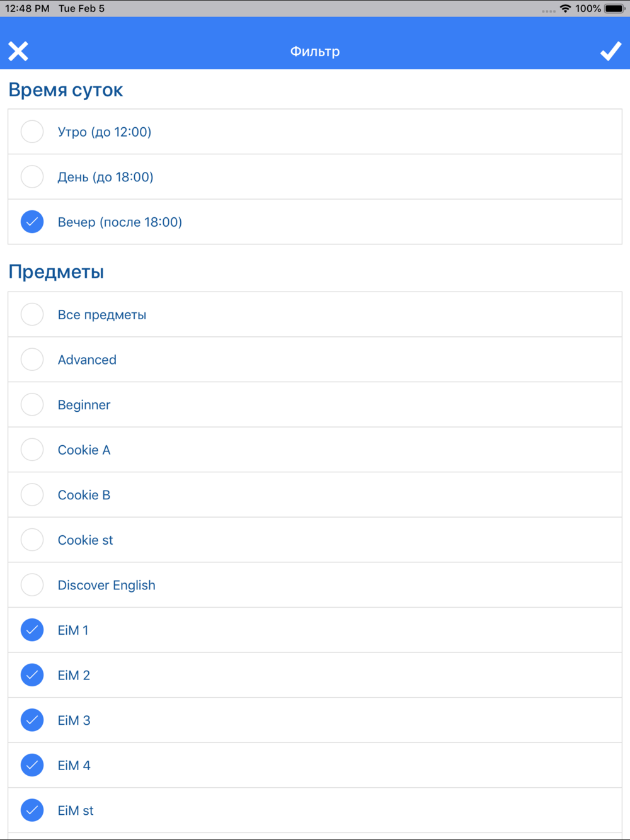
Task: Uncheck EiM 4 in subjects list
Action: coord(32,765)
